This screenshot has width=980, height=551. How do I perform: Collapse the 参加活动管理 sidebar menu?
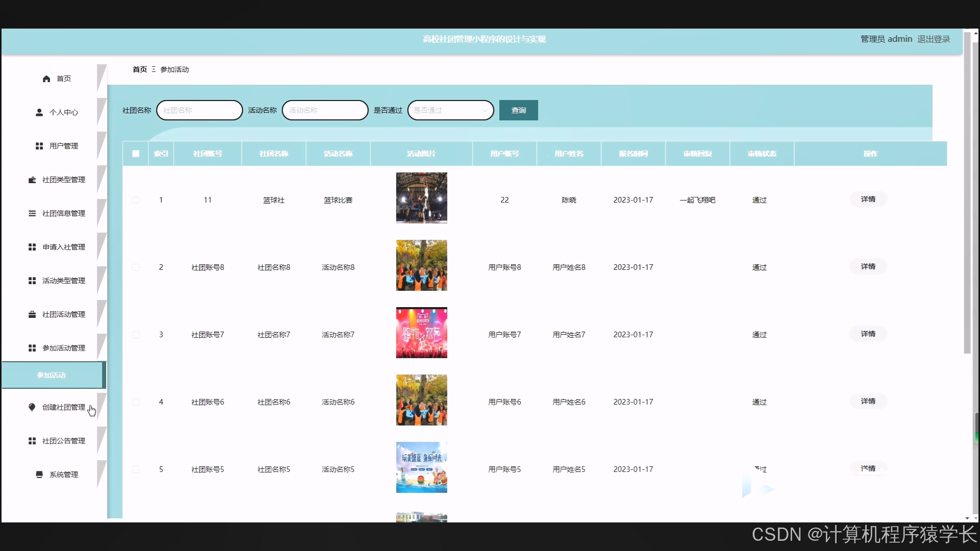pyautogui.click(x=54, y=348)
